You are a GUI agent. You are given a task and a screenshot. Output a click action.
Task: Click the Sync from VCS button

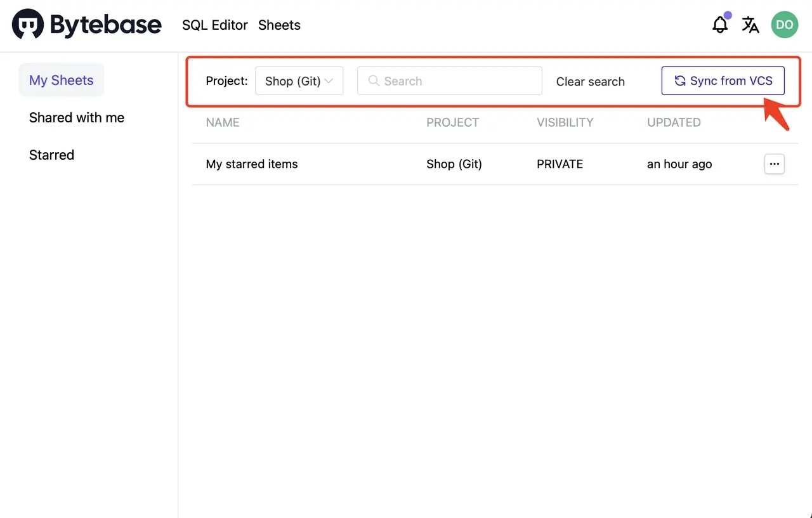click(723, 81)
